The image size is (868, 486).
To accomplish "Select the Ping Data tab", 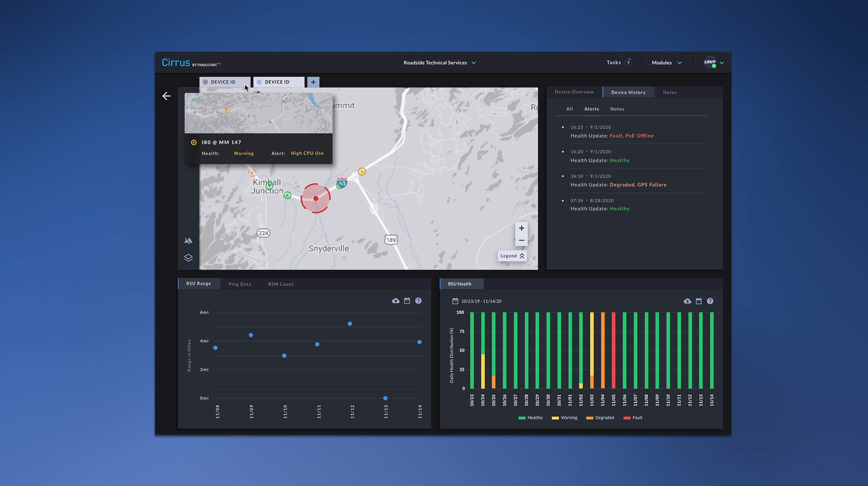I will pyautogui.click(x=240, y=284).
